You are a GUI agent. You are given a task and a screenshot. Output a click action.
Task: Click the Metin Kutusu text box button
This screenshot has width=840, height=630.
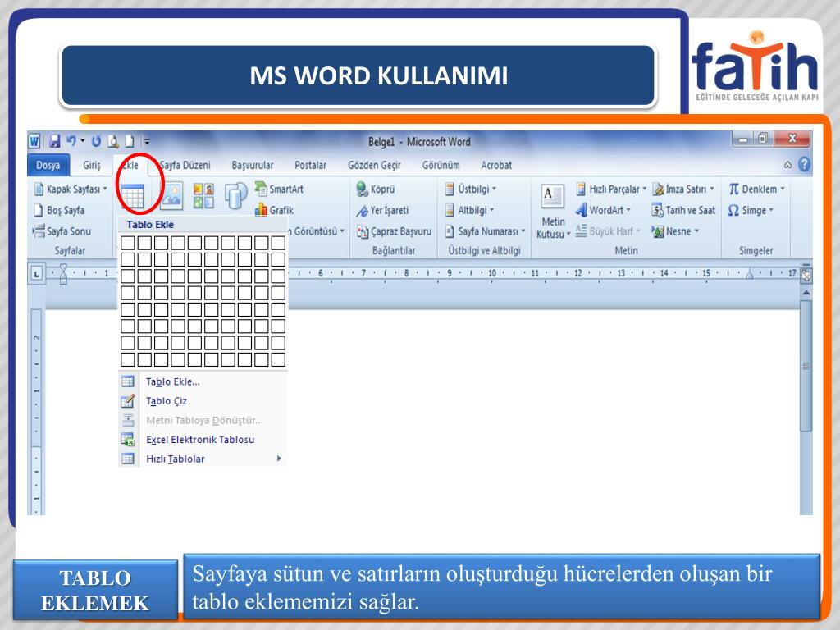point(553,212)
